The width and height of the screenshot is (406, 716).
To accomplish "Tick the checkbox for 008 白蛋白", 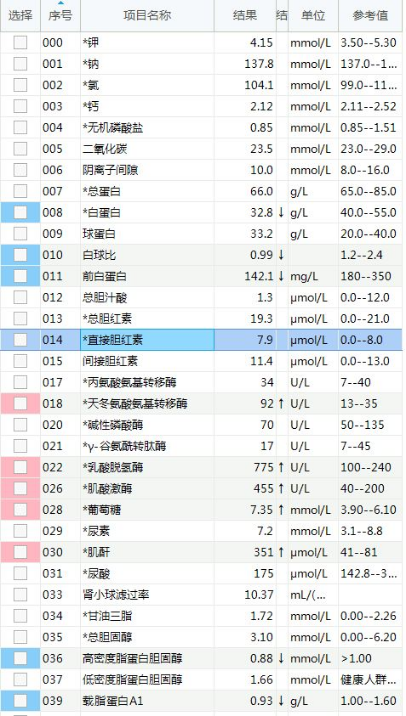I will pos(20,212).
